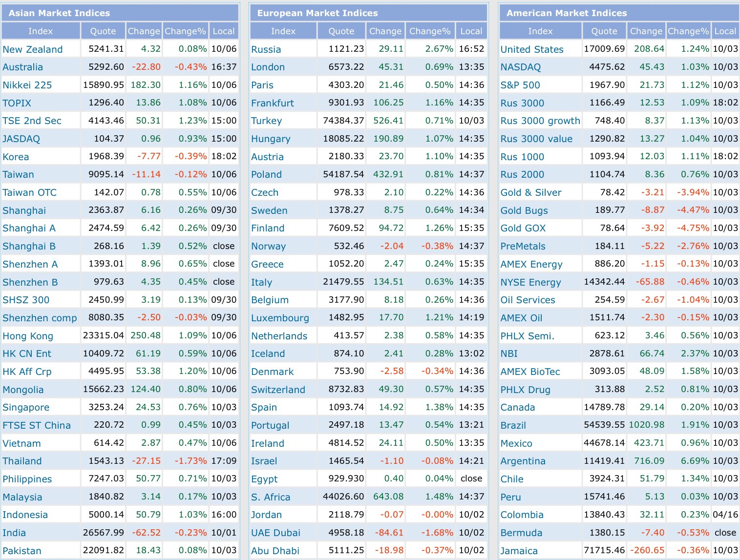Click the Hong Kong index link

[x=28, y=336]
